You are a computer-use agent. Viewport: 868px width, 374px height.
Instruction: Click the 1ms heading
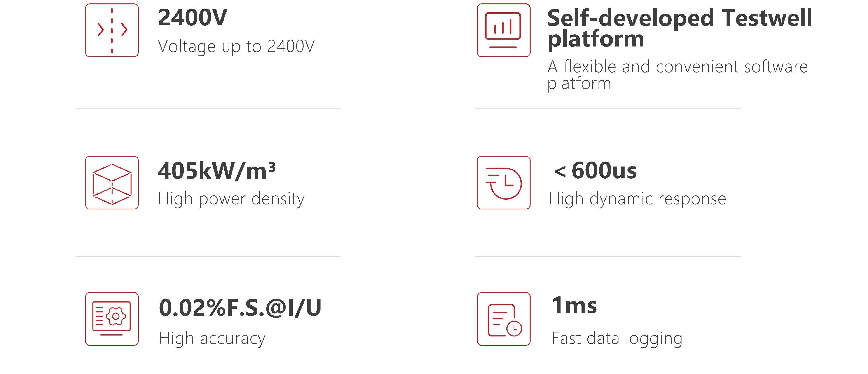(x=574, y=305)
